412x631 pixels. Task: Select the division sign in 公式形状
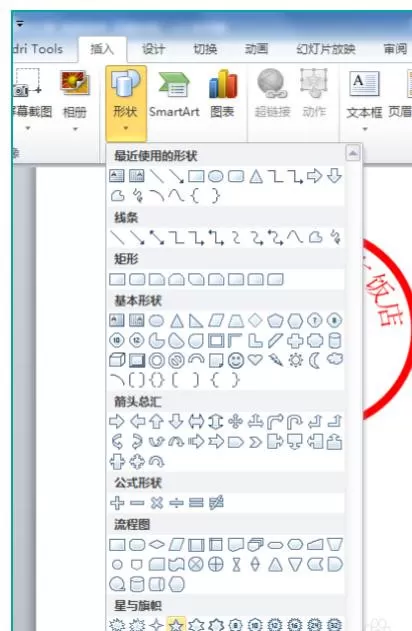(176, 503)
